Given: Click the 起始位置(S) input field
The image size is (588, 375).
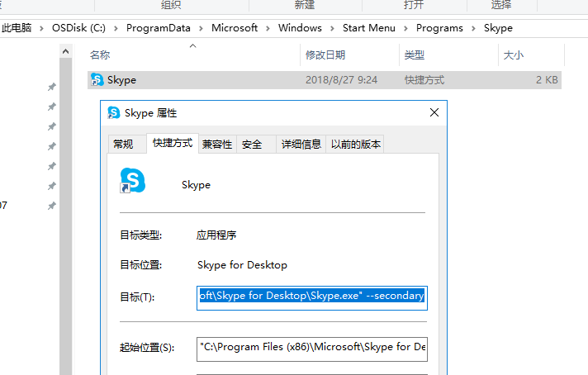Looking at the screenshot, I should coord(312,349).
